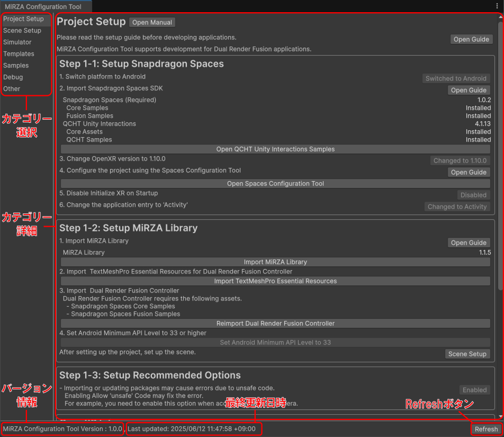Open Guide for Import Snapdragon Spaces SDK
This screenshot has width=504, height=437.
tap(469, 90)
